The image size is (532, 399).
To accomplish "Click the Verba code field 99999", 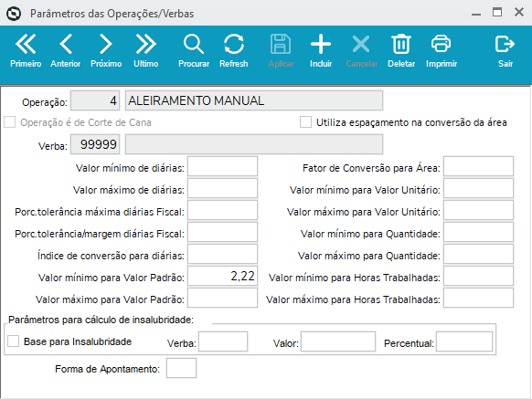I will [95, 144].
